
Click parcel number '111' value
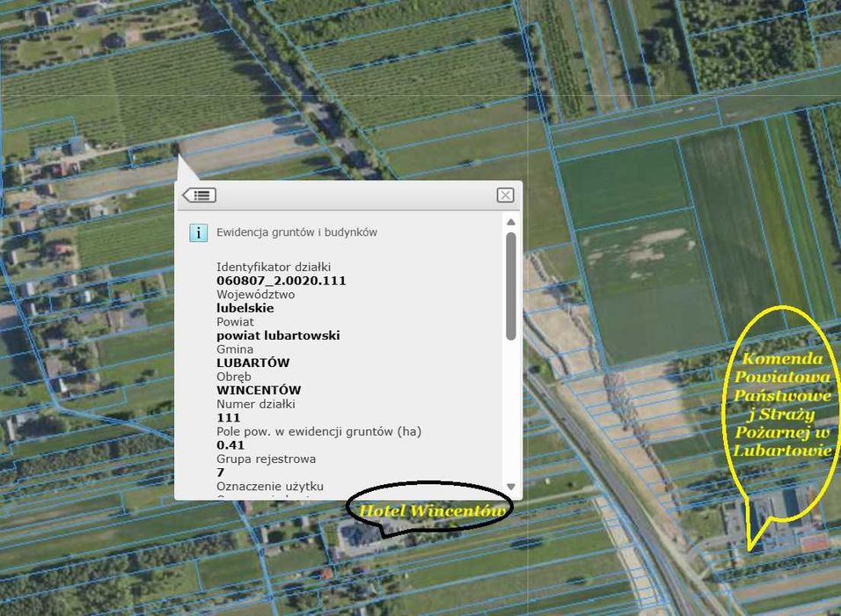click(229, 417)
